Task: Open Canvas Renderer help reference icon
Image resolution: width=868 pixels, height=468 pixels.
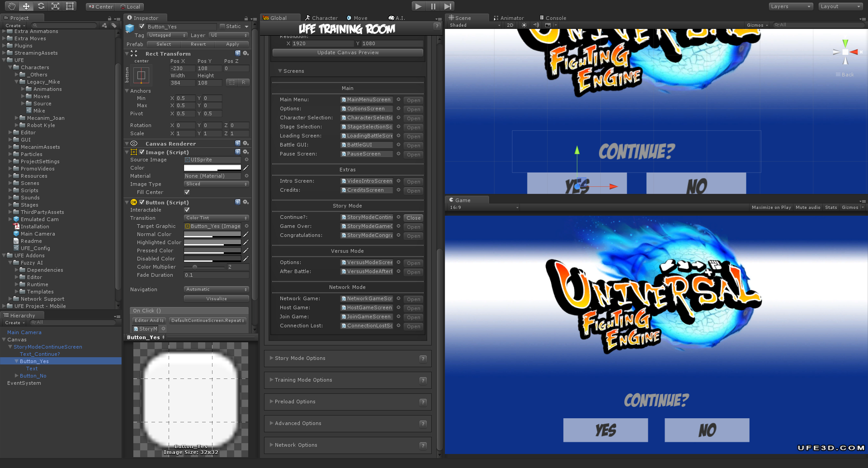Action: coord(238,143)
